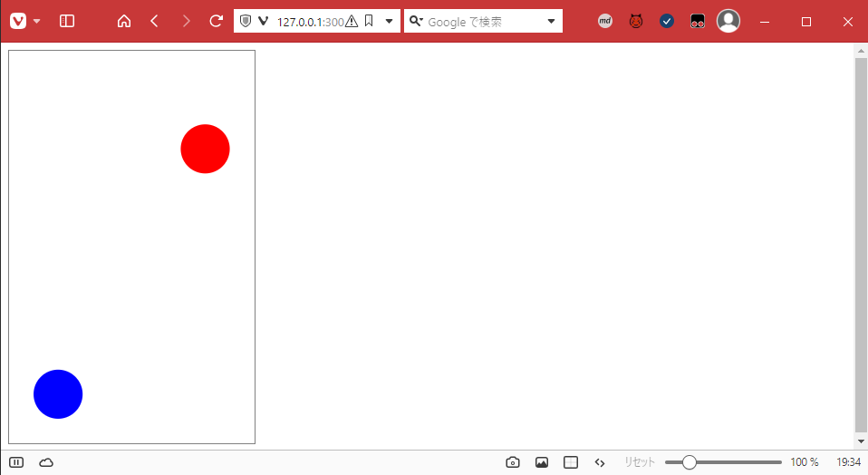Click the red circle on the canvas
868x475 pixels.
point(206,149)
